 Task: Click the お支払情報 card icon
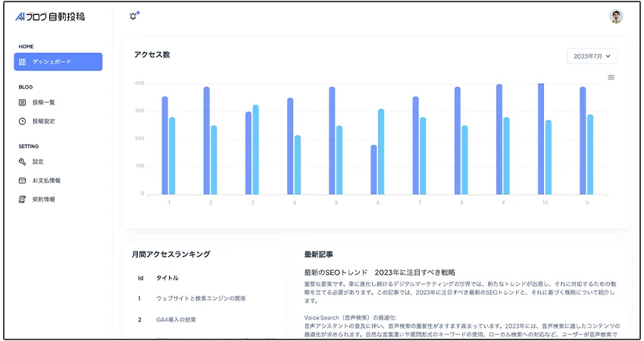pos(23,180)
